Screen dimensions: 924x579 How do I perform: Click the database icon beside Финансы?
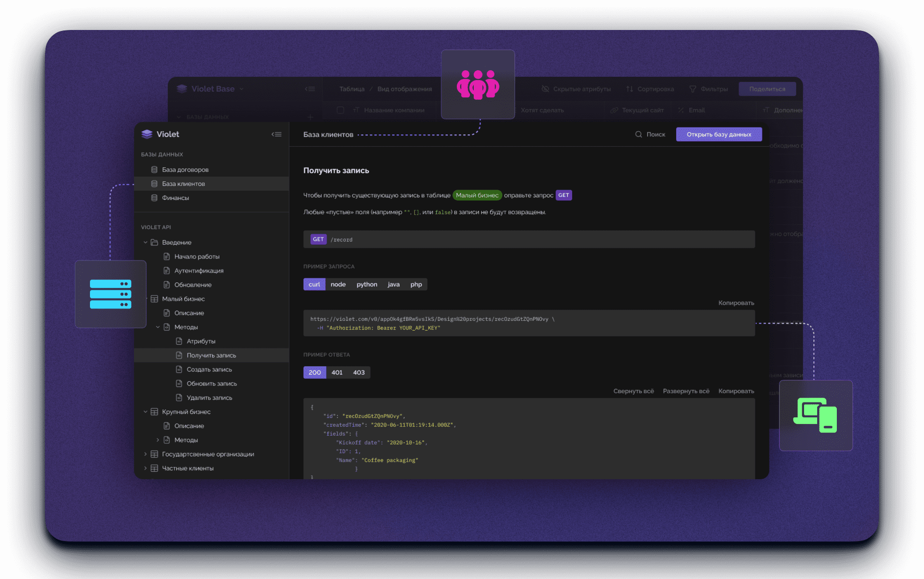[x=154, y=198]
